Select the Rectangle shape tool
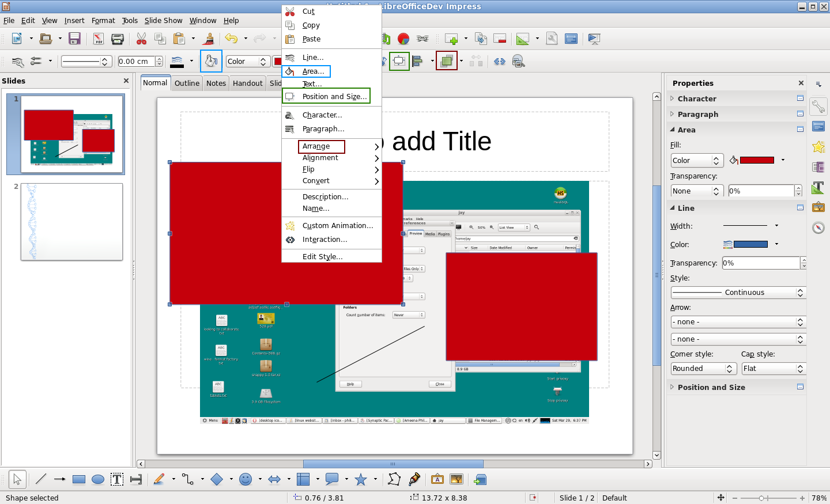Viewport: 830px width, 504px height. pos(79,479)
